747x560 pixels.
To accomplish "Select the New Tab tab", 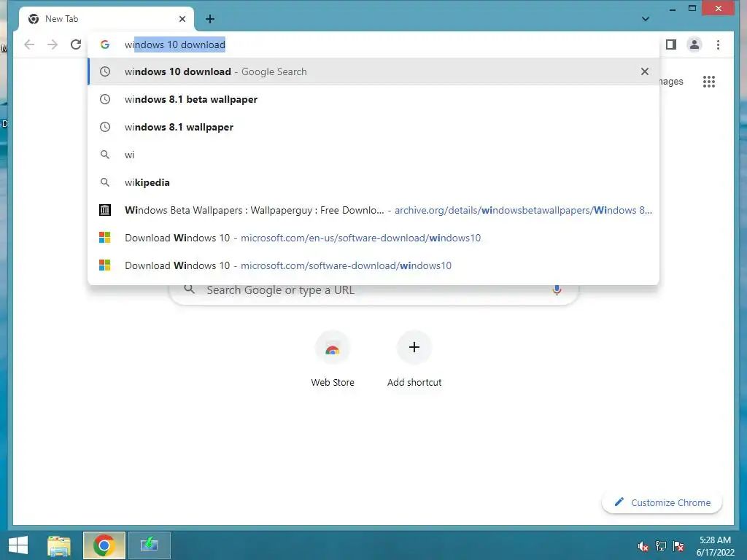I will click(x=107, y=19).
